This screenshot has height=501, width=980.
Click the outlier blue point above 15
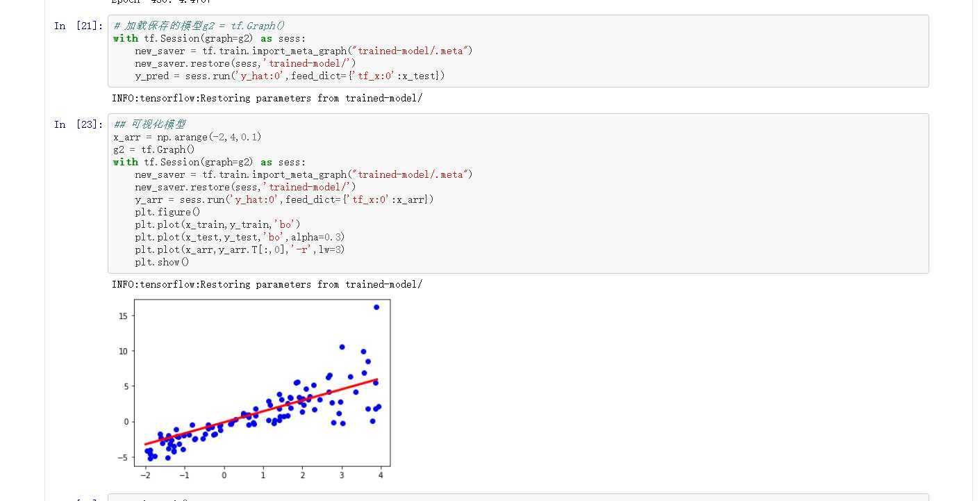tap(376, 307)
